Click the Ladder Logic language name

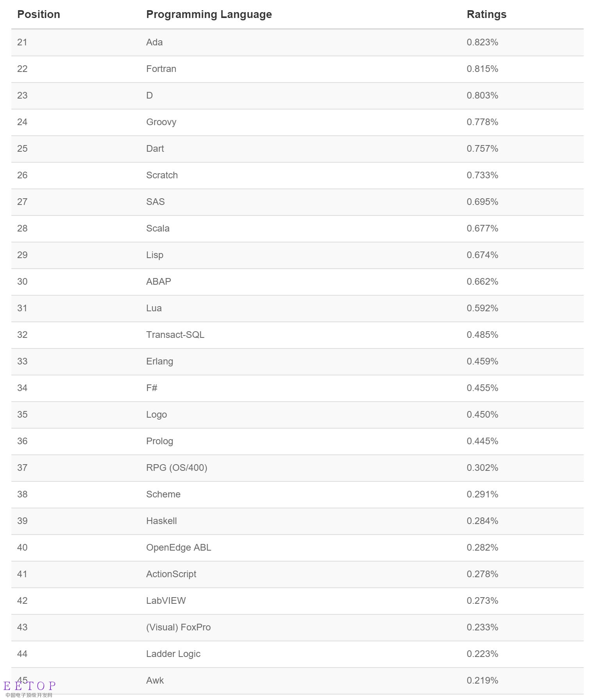tap(173, 654)
